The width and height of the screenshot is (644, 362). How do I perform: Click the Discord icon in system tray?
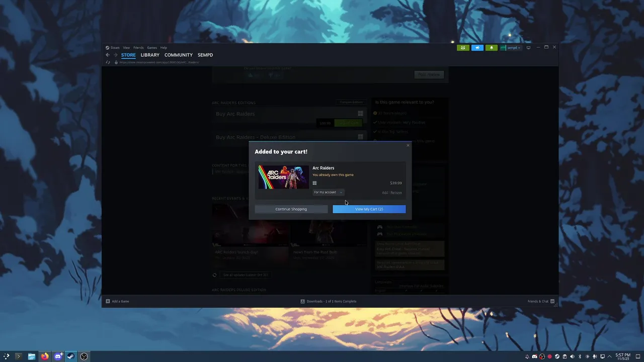pyautogui.click(x=535, y=356)
